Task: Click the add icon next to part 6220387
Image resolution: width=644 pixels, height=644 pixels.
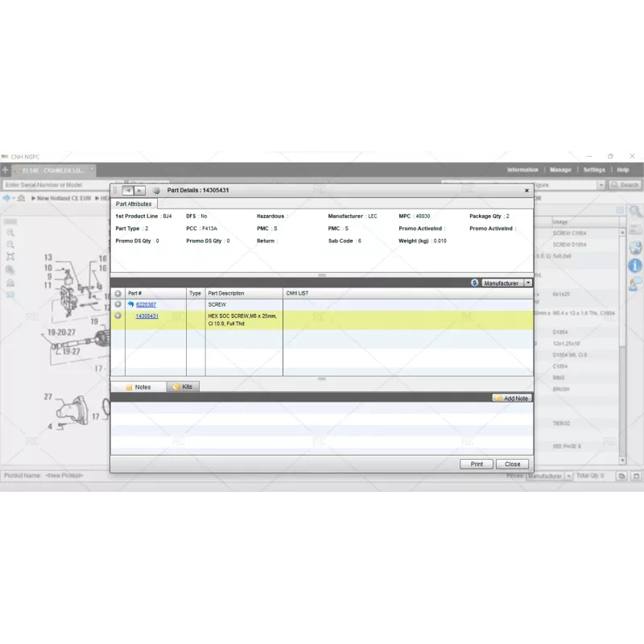Action: pyautogui.click(x=118, y=305)
